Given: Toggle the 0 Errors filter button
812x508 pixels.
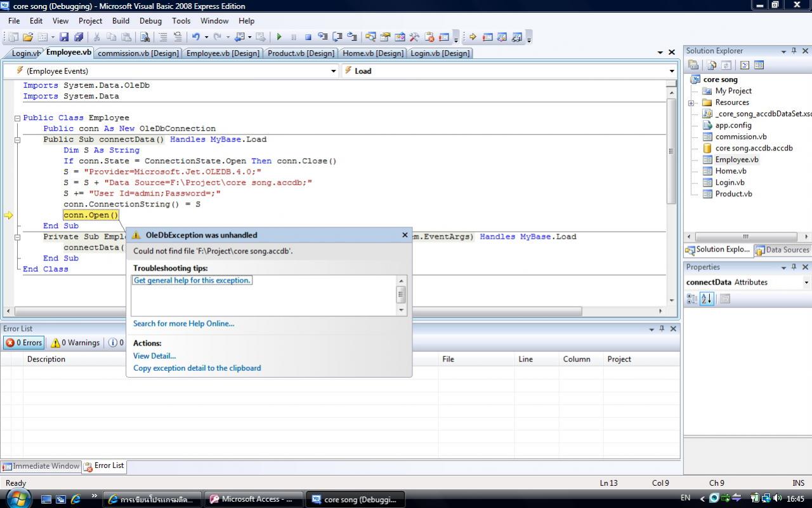Looking at the screenshot, I should pos(24,343).
